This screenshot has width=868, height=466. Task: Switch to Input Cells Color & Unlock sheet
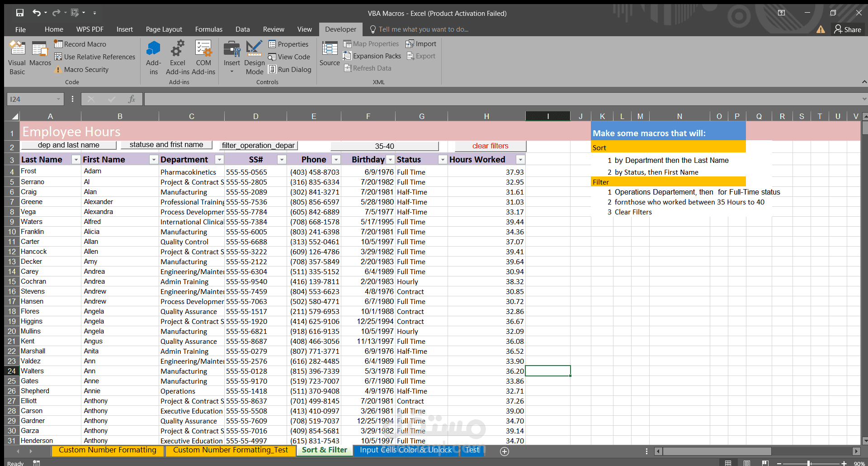coord(406,450)
